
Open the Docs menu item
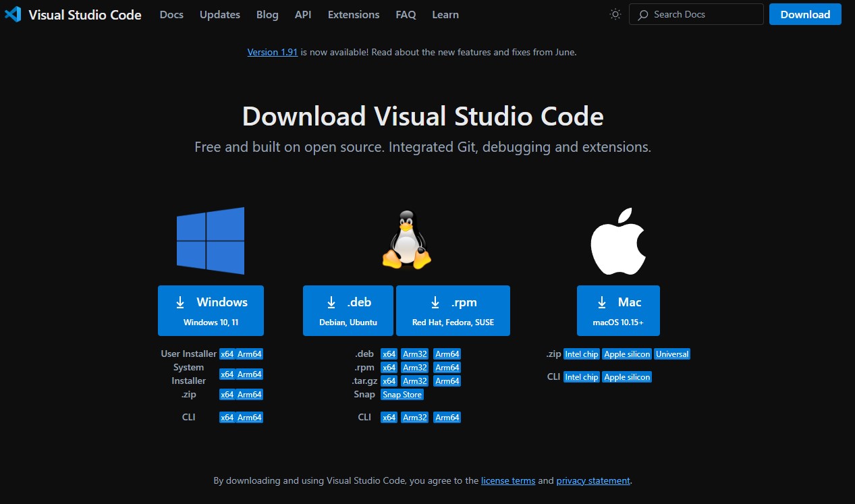pos(171,14)
